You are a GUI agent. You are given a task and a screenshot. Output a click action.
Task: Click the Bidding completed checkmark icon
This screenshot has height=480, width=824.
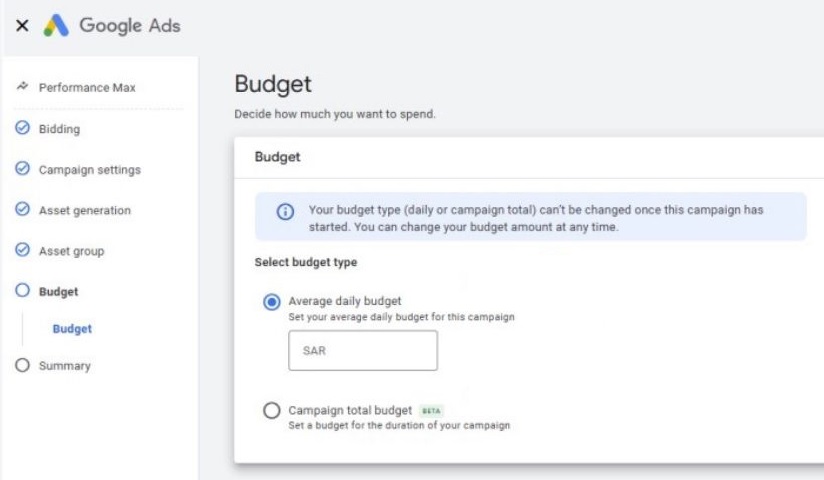(22, 129)
